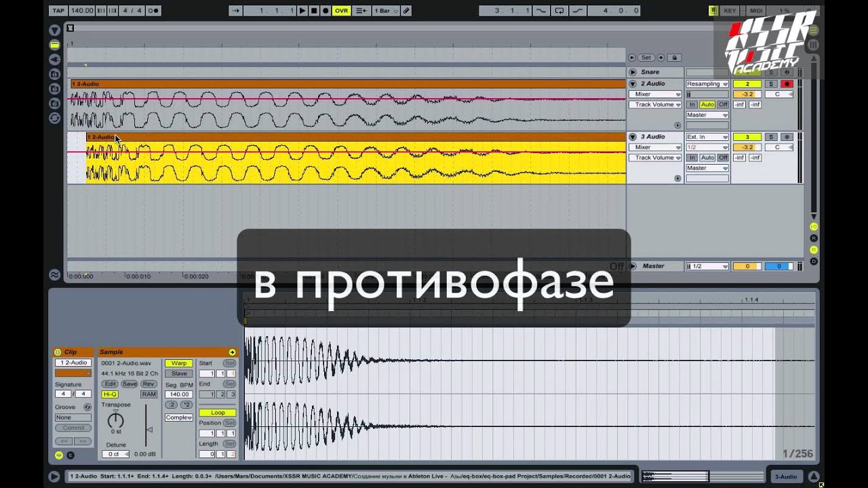
Task: Open 2 Audio Track Volume control chooser
Action: tap(655, 104)
